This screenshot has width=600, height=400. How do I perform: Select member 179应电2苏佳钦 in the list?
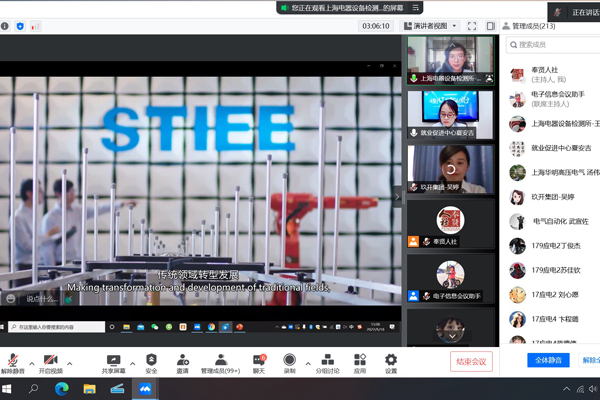pyautogui.click(x=553, y=270)
